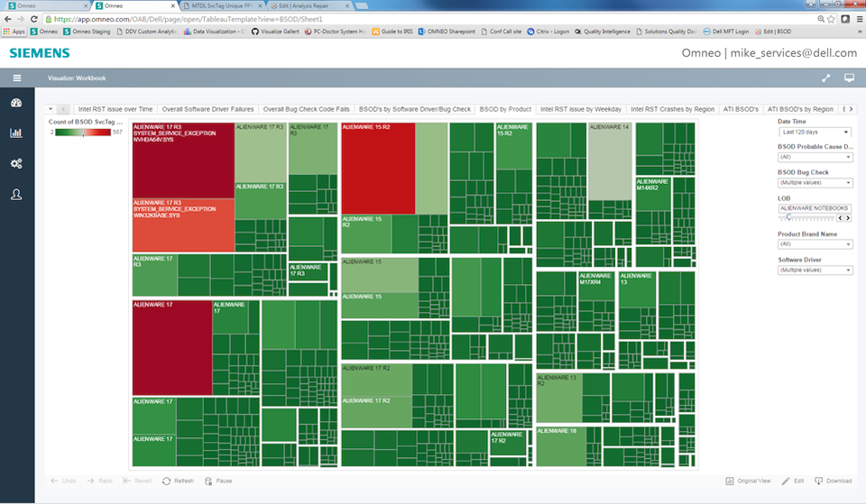Screen dimensions: 866x504
Task: Open BSOD Bug Check dropdown
Action: (x=815, y=183)
